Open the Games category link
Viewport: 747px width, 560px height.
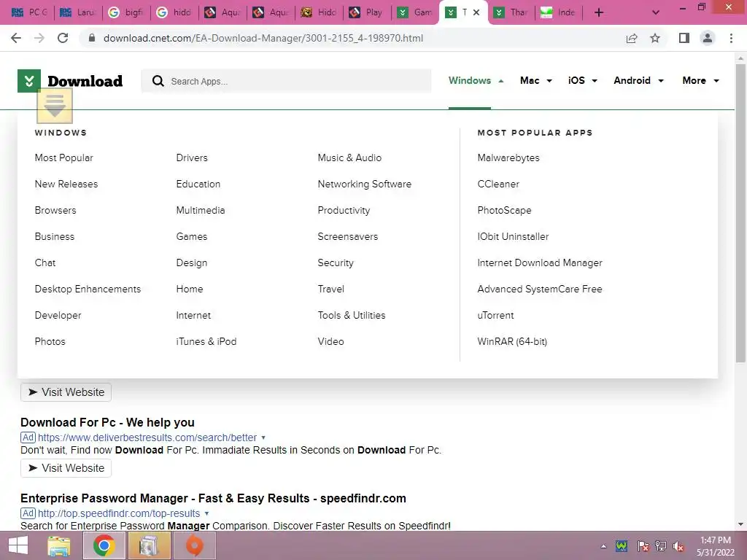coord(192,236)
